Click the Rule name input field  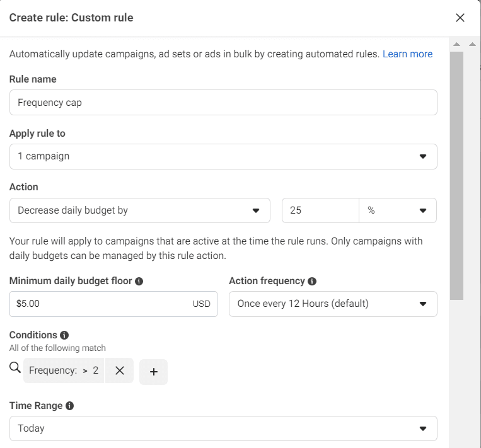223,103
